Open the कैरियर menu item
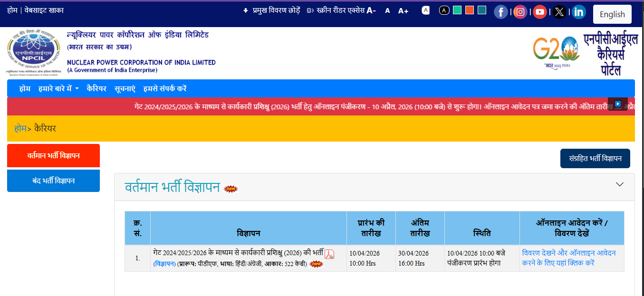The image size is (644, 296). pos(96,89)
